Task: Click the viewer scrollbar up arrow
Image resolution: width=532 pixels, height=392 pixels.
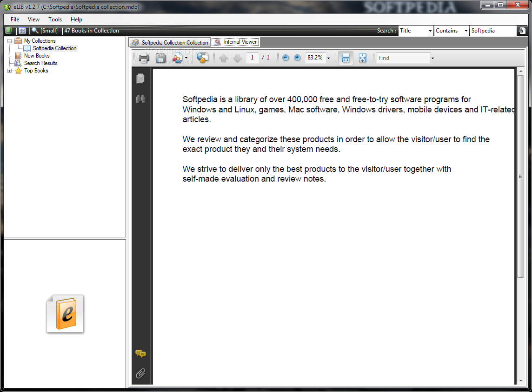Action: pyautogui.click(x=521, y=71)
